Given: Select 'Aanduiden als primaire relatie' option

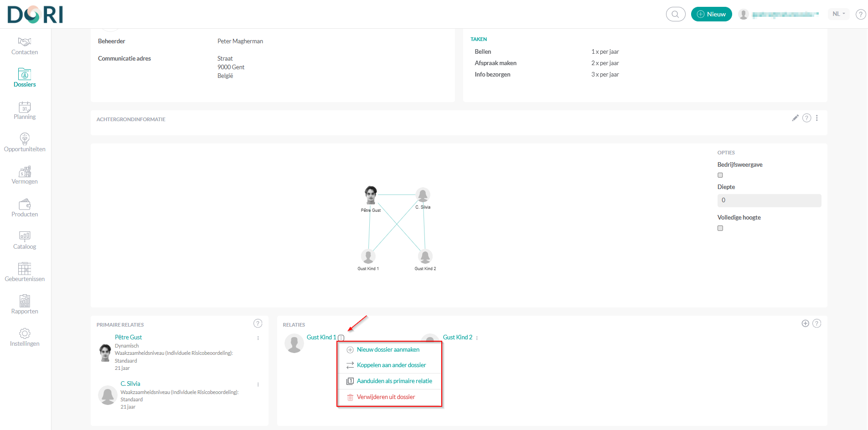Looking at the screenshot, I should [394, 381].
